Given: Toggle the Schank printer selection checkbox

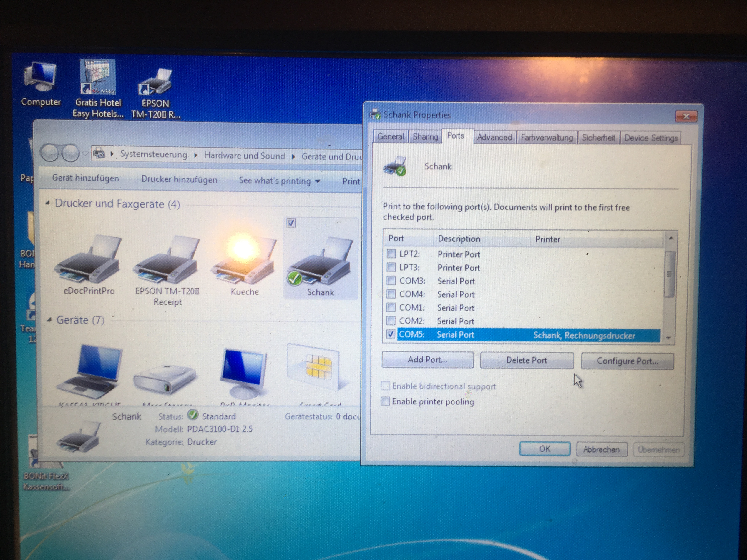Looking at the screenshot, I should coord(291,223).
